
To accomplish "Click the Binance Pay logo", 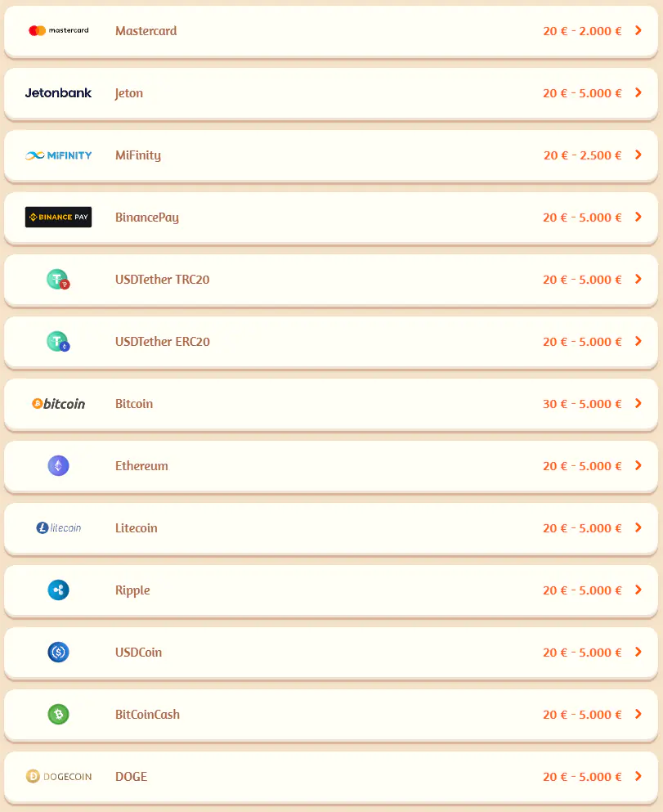I will pyautogui.click(x=58, y=218).
